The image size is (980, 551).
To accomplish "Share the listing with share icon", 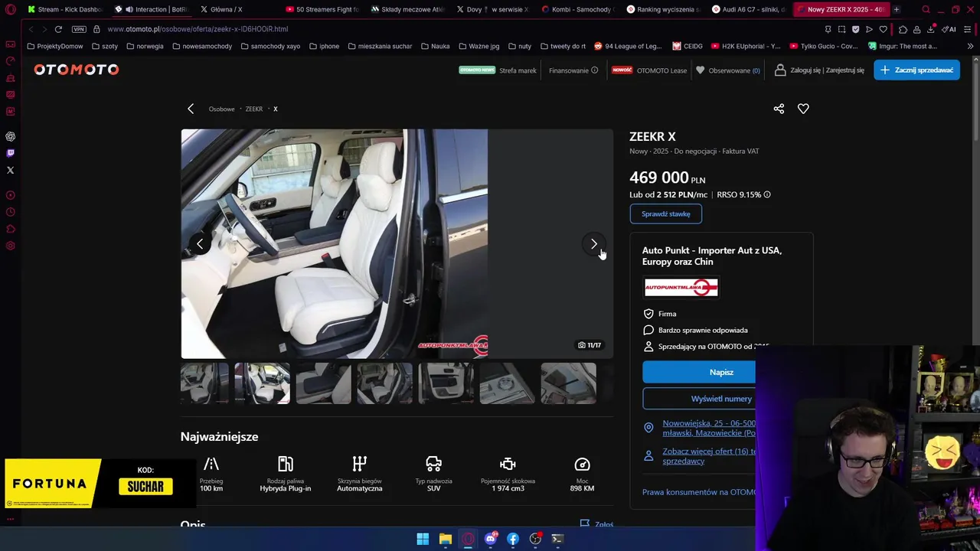I will click(x=779, y=109).
